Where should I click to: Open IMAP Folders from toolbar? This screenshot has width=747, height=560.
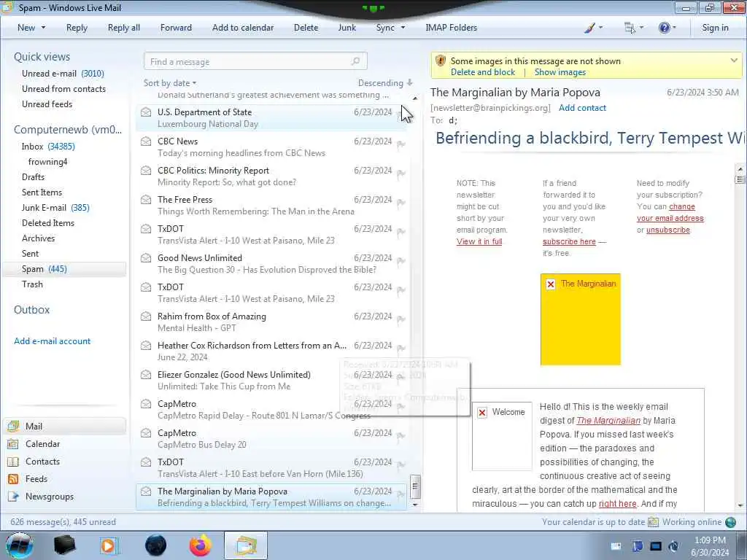(x=451, y=28)
